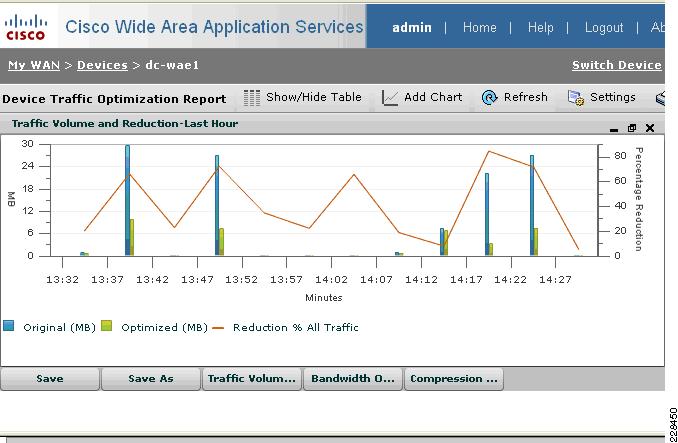The image size is (678, 443).
Task: Go to My WAN breadcrumb link
Action: [34, 65]
